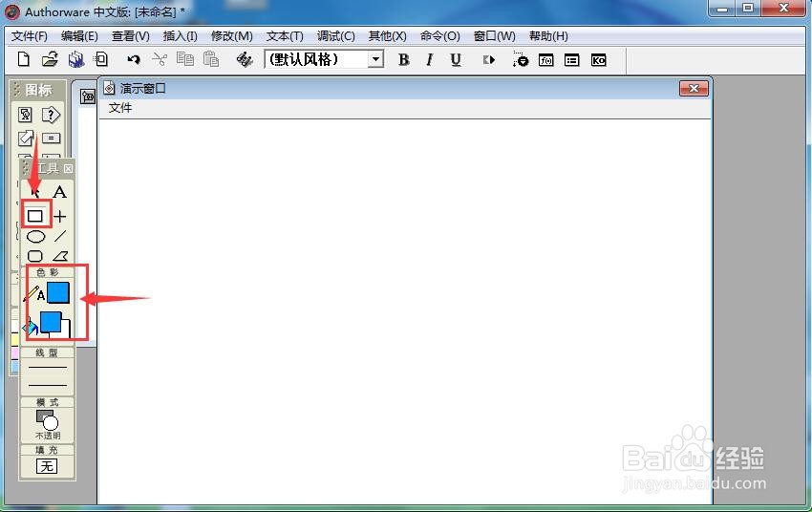Image resolution: width=812 pixels, height=512 pixels.
Task: Click the Authorware application logo icon
Action: (12, 11)
